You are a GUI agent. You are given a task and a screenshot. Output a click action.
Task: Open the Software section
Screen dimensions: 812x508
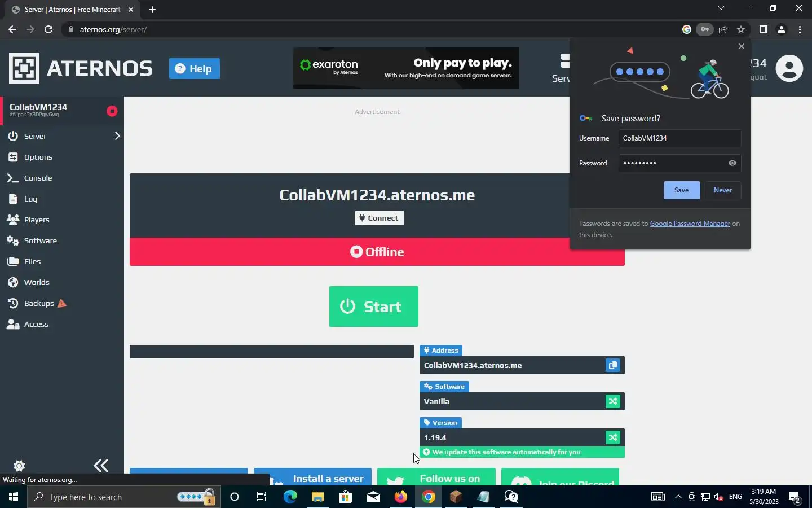click(61, 240)
